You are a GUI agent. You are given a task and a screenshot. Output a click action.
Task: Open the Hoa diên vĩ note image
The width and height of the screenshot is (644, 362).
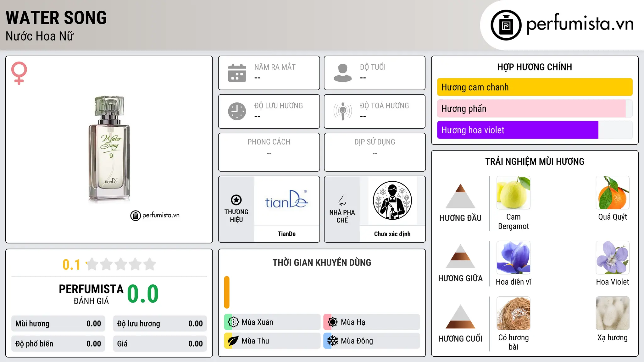tap(514, 258)
